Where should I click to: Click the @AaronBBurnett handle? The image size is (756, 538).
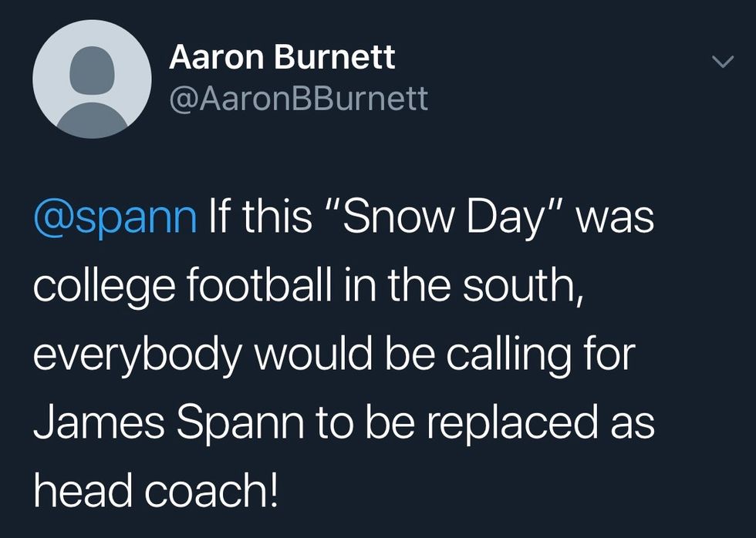(298, 99)
